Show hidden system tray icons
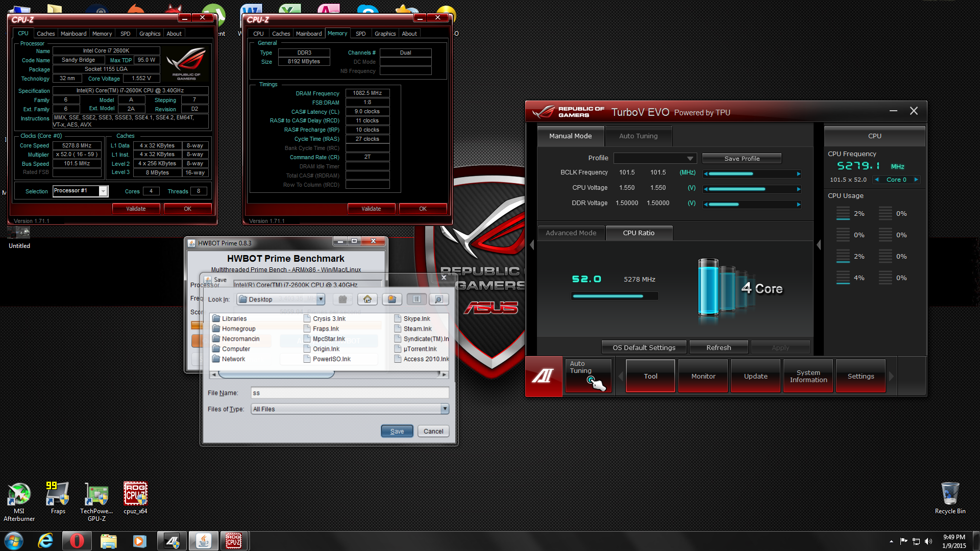The width and height of the screenshot is (980, 551). [891, 541]
